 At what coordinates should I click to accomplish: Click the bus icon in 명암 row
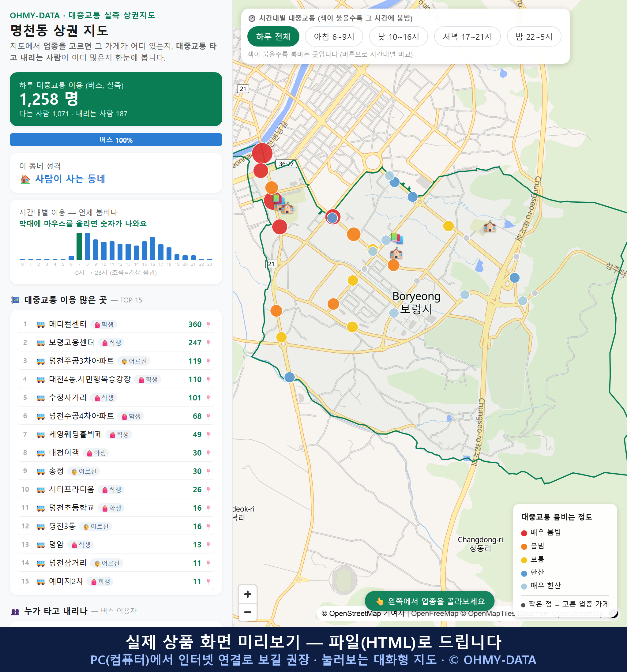point(40,545)
